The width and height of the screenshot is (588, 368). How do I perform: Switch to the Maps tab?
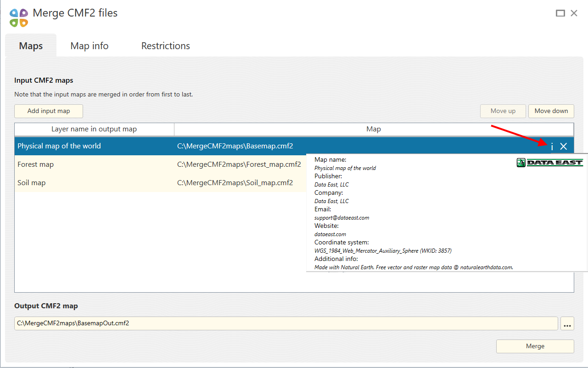coord(31,46)
